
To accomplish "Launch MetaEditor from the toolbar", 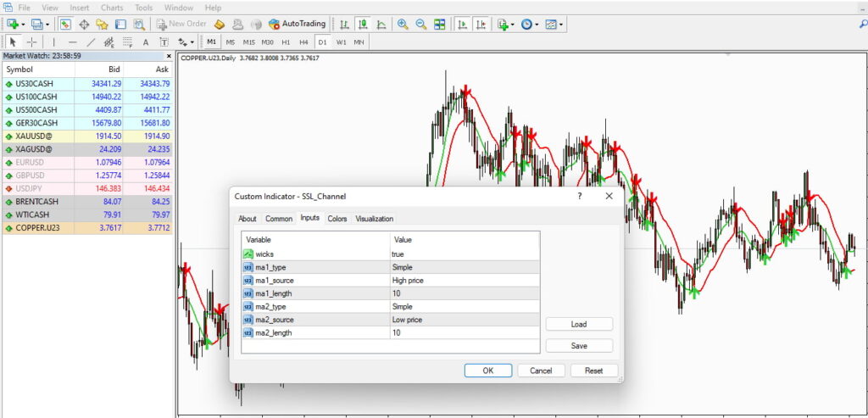I will click(220, 25).
